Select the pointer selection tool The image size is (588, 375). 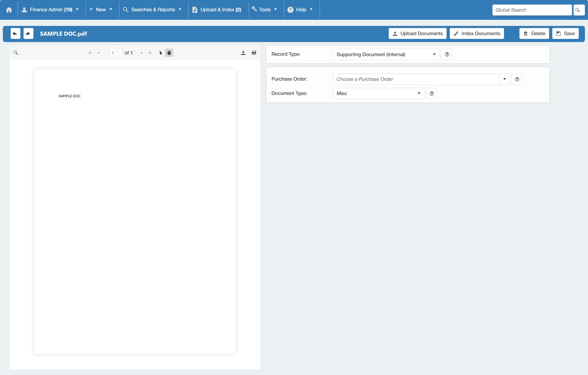161,53
